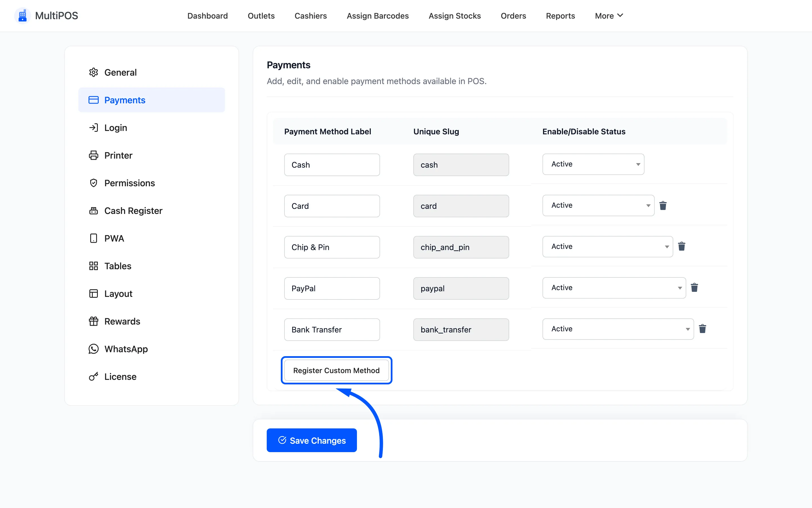This screenshot has width=812, height=508.
Task: Edit the Bank Transfer label field
Action: [x=332, y=330]
